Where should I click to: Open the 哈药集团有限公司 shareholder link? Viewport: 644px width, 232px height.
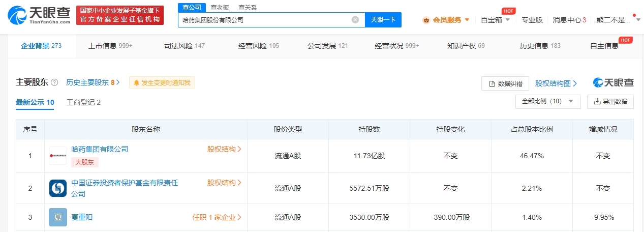tap(100, 149)
